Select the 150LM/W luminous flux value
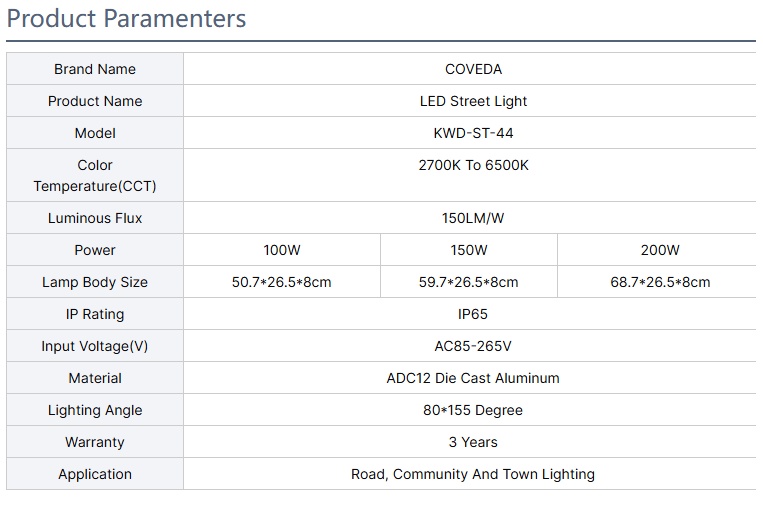The image size is (763, 505). pos(473,218)
